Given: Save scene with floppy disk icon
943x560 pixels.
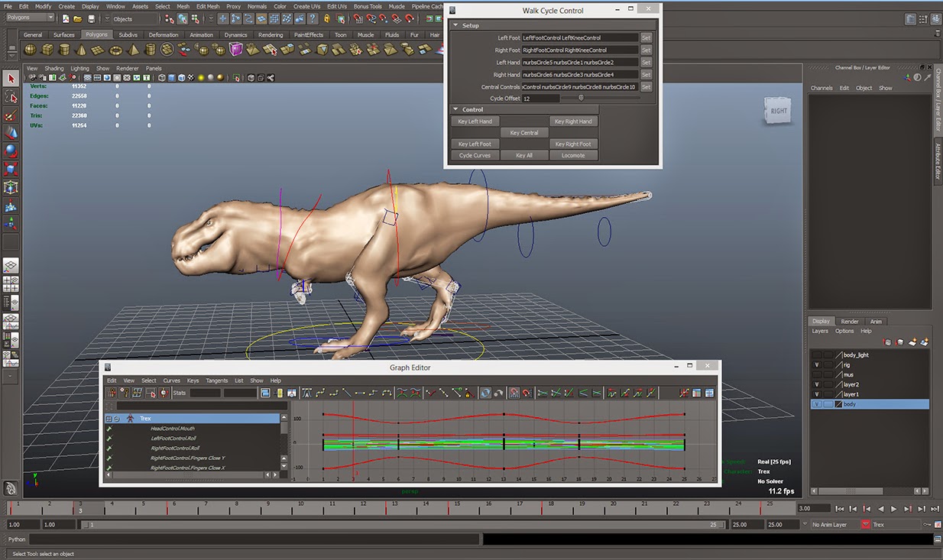Looking at the screenshot, I should click(x=92, y=18).
